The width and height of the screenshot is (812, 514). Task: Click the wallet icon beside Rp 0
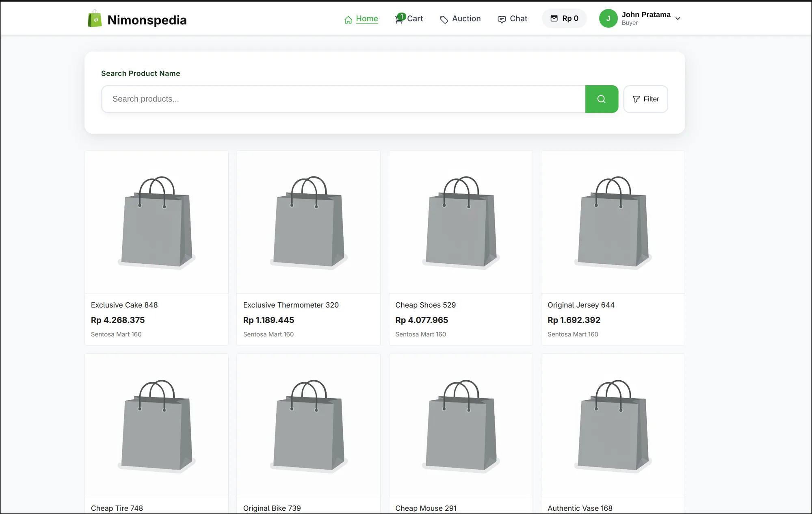point(554,18)
